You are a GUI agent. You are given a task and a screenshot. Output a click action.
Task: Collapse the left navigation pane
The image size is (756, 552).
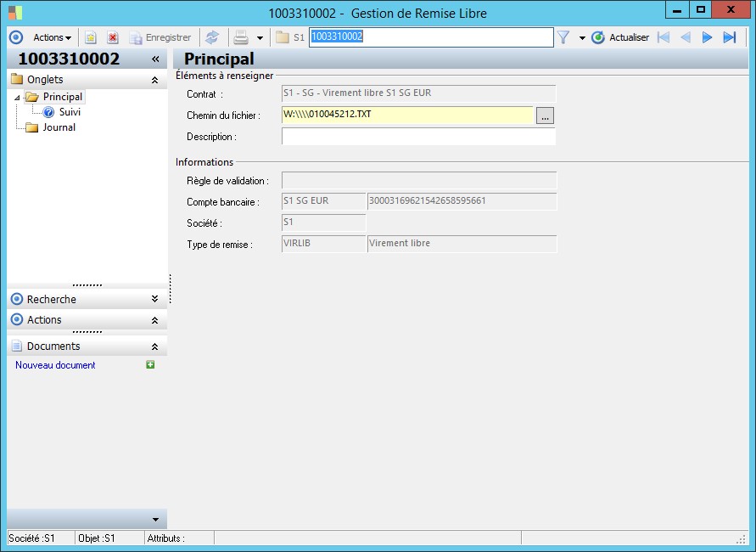[155, 59]
